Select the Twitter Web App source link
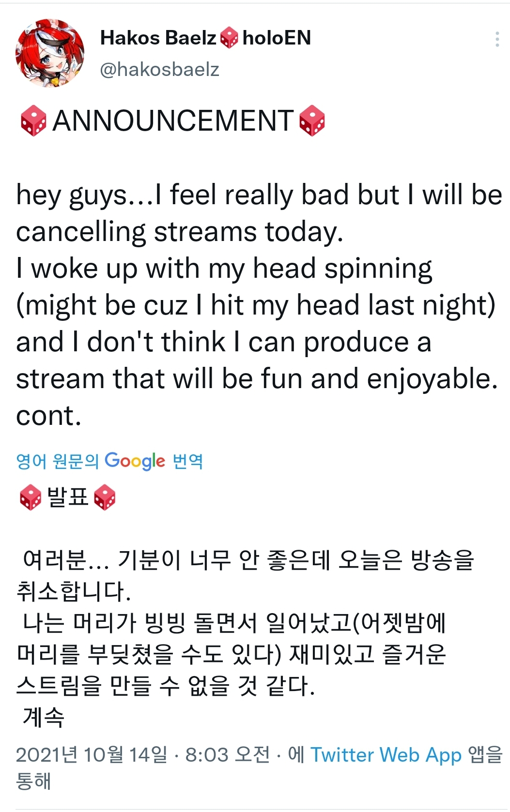510x812 pixels. 386,754
